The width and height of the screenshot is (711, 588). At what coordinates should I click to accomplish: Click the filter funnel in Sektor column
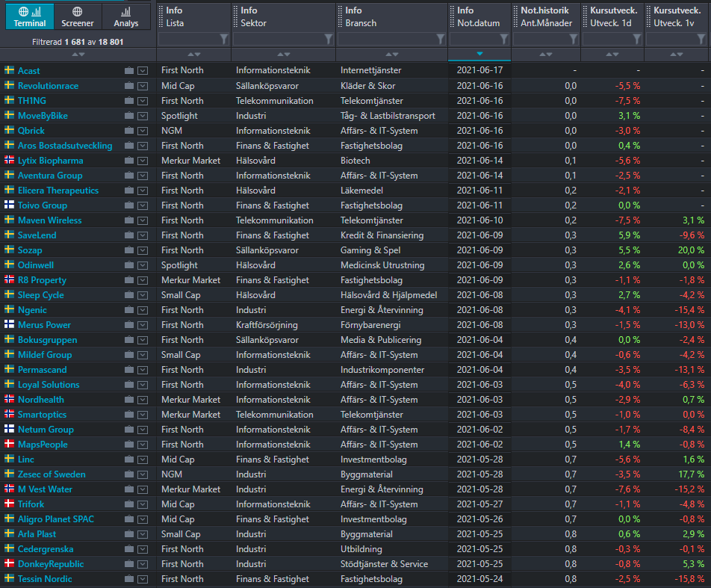329,40
